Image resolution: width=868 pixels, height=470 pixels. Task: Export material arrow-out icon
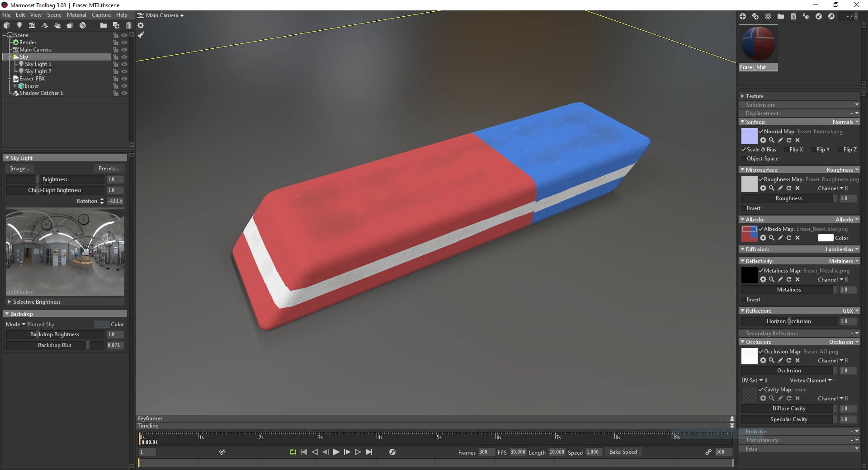click(x=831, y=16)
